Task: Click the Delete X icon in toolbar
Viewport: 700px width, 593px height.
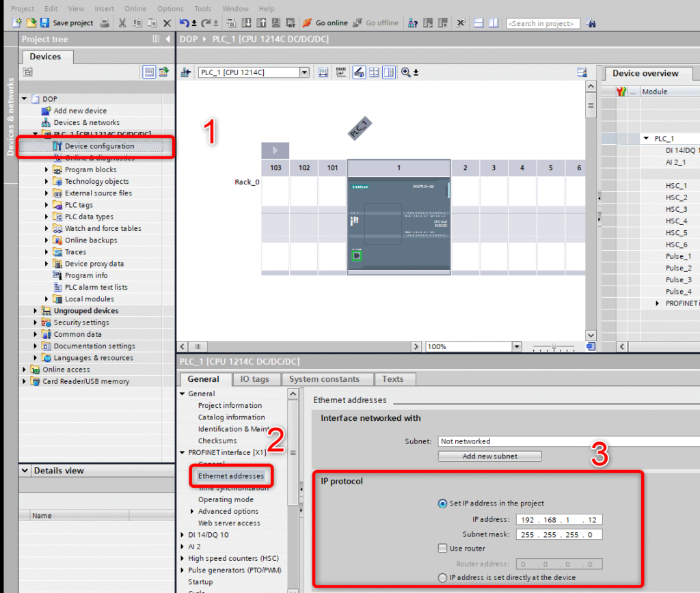Action: 167,23
